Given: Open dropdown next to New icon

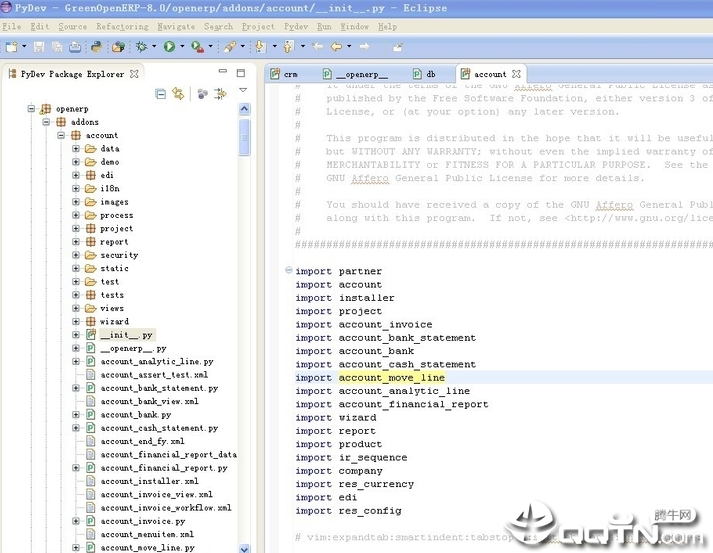Looking at the screenshot, I should click(x=24, y=46).
